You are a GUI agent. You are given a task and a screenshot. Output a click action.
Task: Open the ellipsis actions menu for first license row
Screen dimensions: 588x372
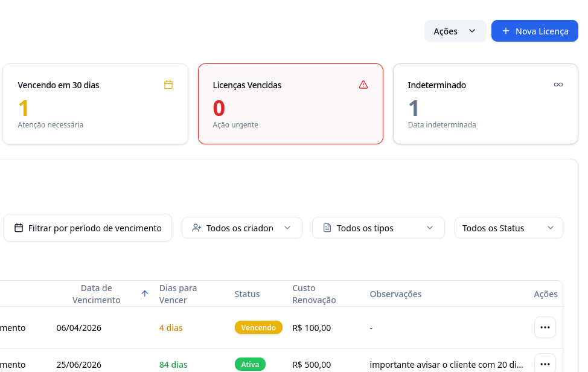point(545,327)
